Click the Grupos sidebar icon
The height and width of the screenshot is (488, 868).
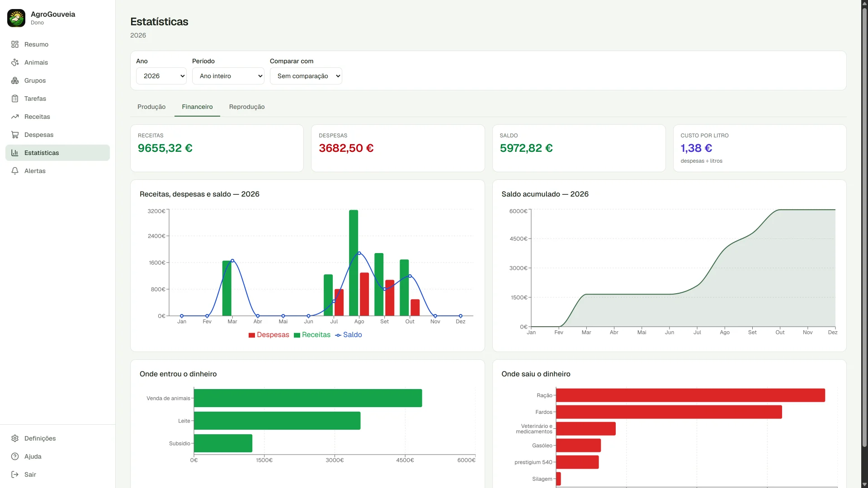coord(15,80)
